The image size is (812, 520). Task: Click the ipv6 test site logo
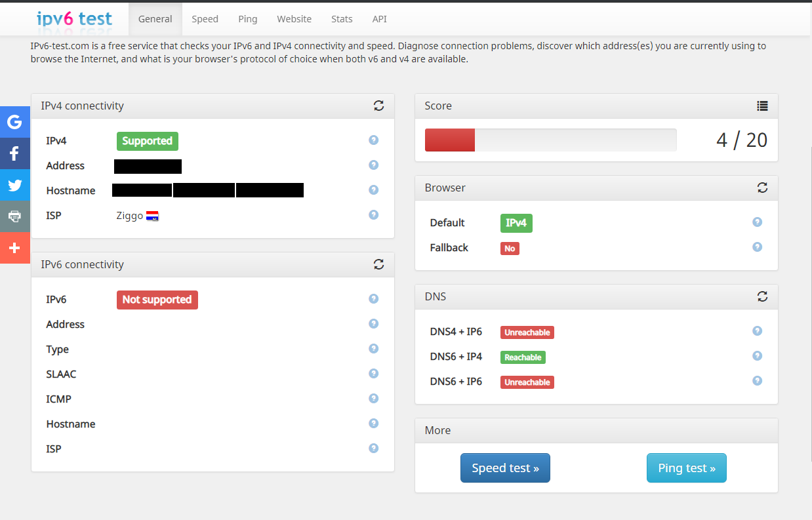74,18
